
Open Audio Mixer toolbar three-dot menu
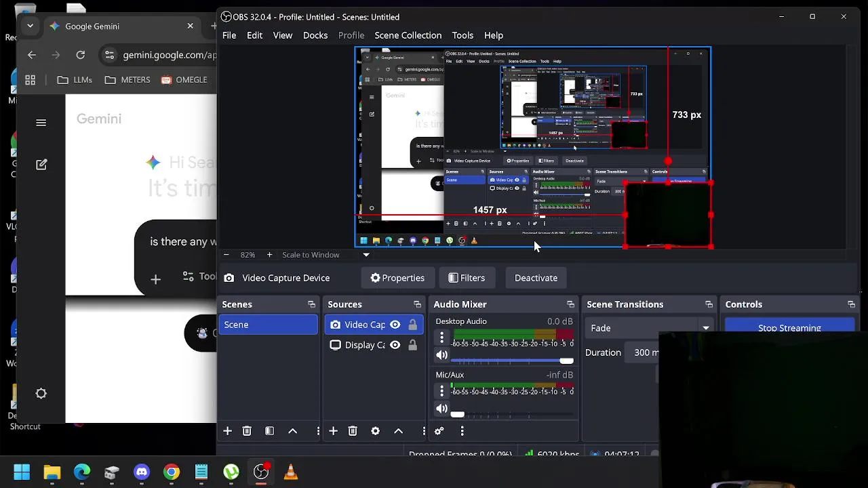pyautogui.click(x=462, y=431)
